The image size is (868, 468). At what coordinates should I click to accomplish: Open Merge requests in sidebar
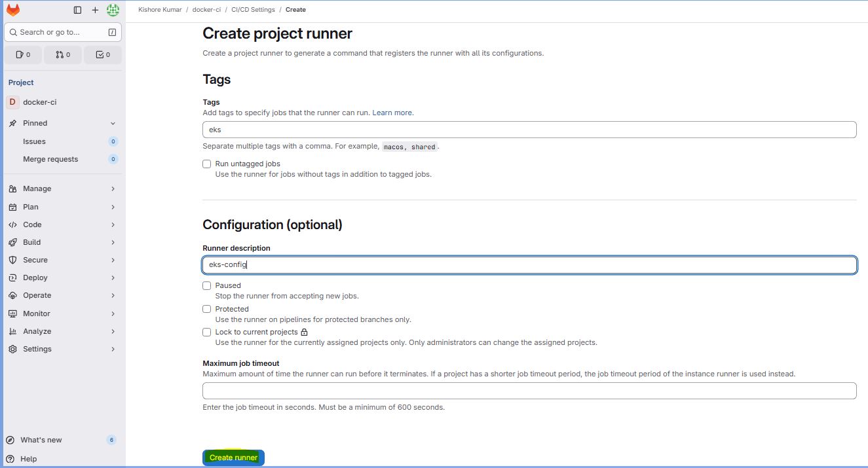(x=50, y=159)
